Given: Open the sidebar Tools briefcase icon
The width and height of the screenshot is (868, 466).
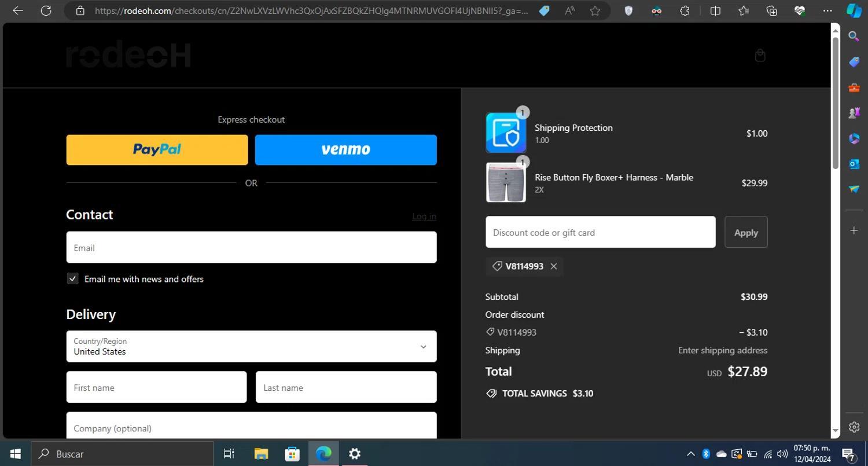Looking at the screenshot, I should 854,87.
